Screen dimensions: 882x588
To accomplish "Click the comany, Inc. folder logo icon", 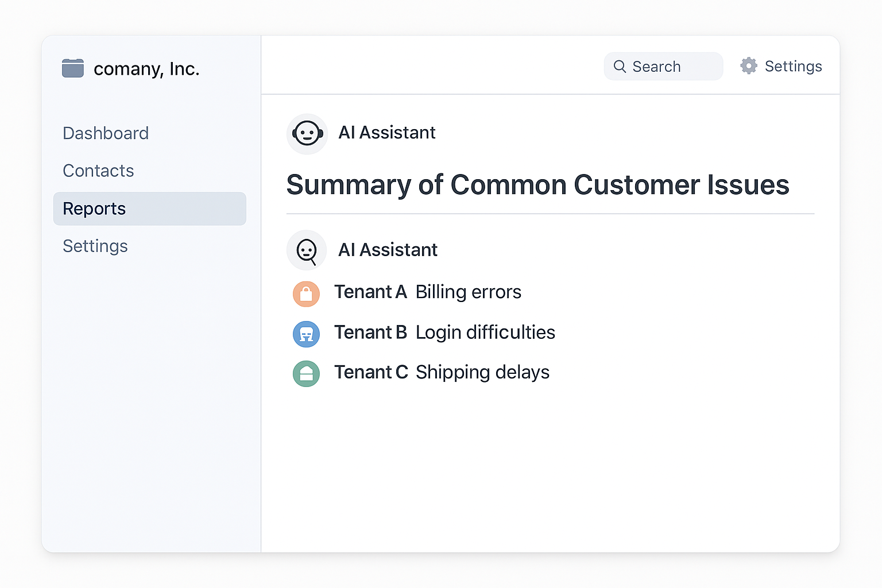I will click(73, 68).
